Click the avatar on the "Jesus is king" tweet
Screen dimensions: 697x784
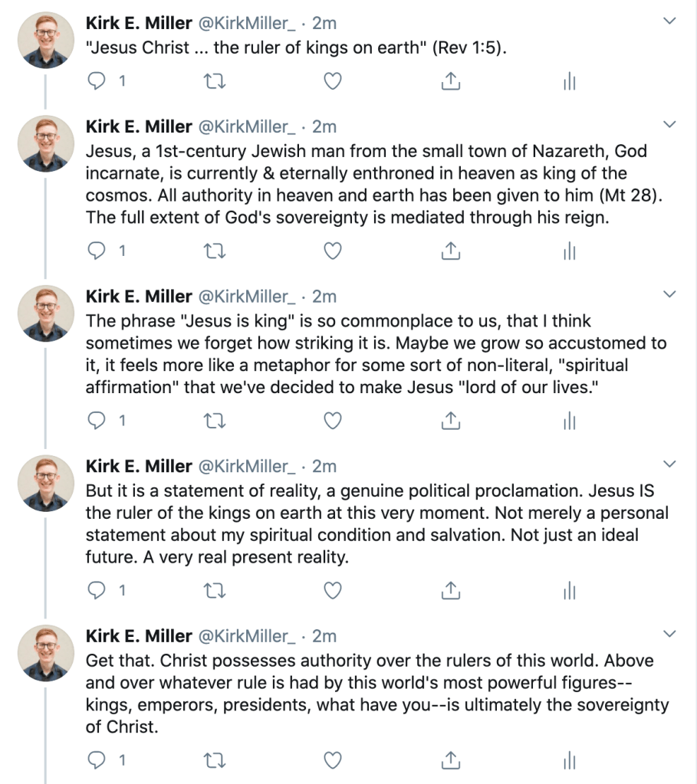pyautogui.click(x=45, y=312)
